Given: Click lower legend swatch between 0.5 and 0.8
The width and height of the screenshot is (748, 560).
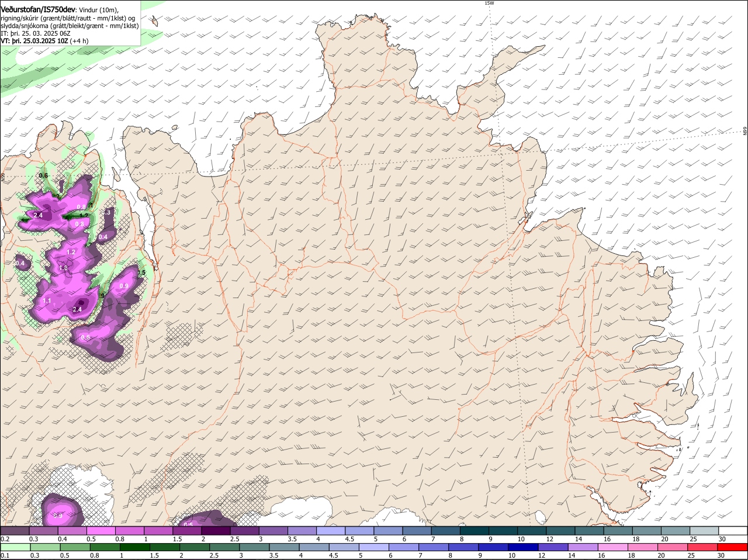Looking at the screenshot, I should [75, 547].
